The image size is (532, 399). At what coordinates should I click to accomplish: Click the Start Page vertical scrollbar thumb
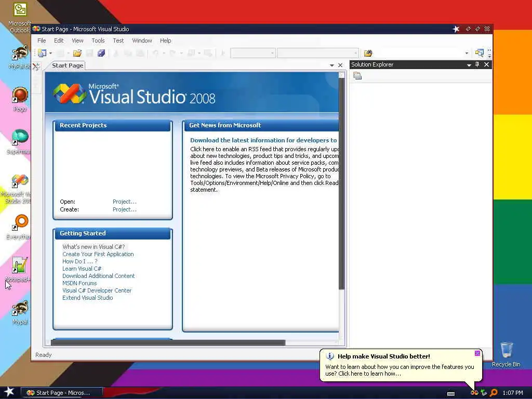(342, 183)
